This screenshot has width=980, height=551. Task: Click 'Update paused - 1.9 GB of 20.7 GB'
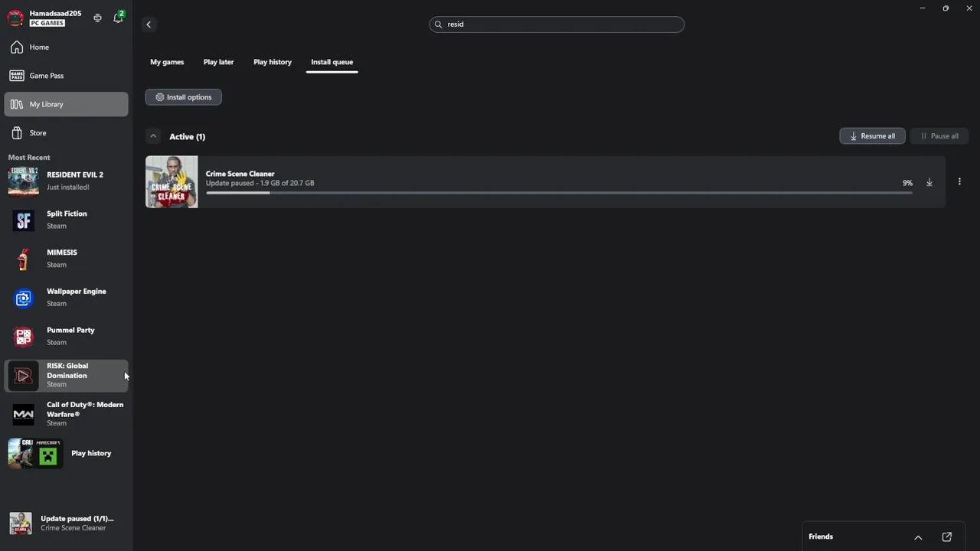pos(260,183)
